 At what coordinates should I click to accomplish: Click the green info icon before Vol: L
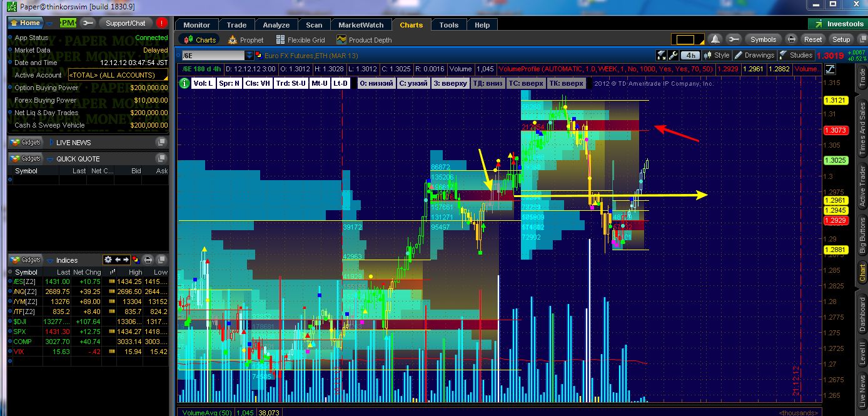[x=184, y=83]
